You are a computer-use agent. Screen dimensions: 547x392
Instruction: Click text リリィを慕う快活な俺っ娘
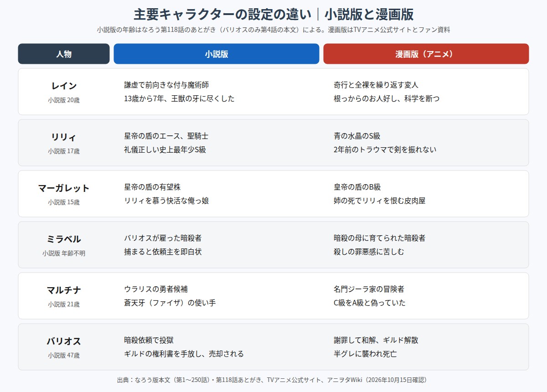[166, 201]
